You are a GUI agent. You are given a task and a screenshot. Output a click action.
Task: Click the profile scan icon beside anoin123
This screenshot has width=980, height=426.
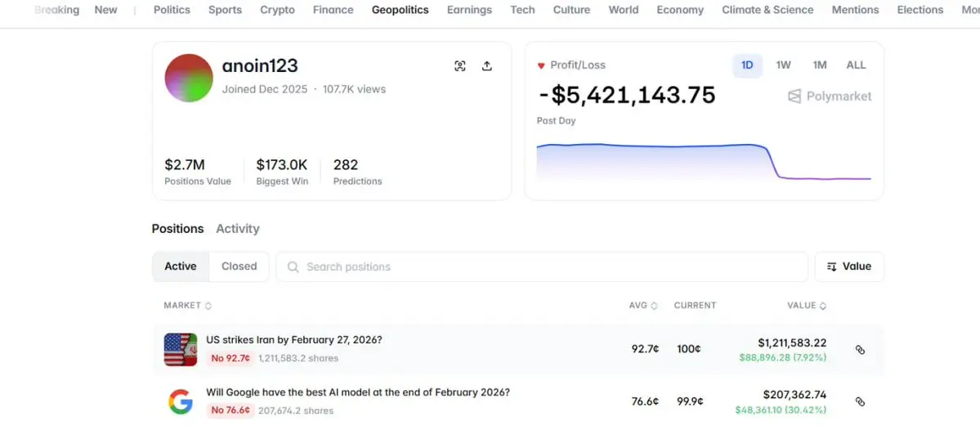[460, 66]
